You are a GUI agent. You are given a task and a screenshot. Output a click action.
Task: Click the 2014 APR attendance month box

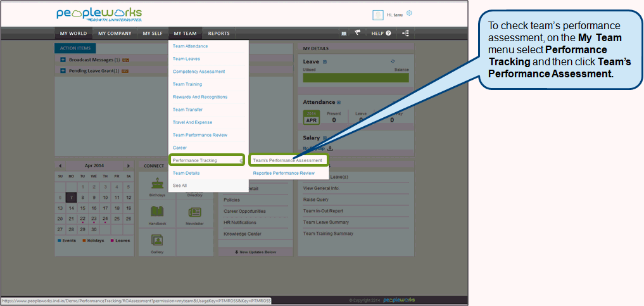[x=311, y=117]
